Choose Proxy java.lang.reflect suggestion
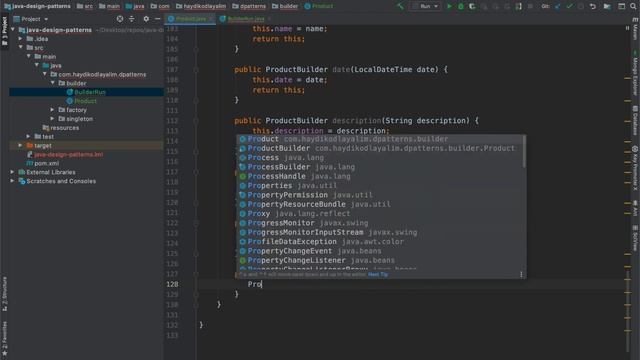The image size is (640, 360). (380, 213)
